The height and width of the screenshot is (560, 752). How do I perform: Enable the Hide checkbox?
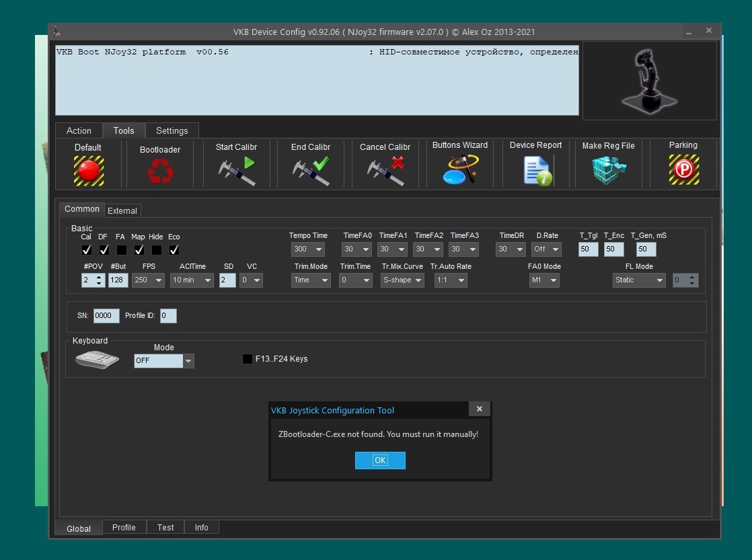pyautogui.click(x=157, y=250)
